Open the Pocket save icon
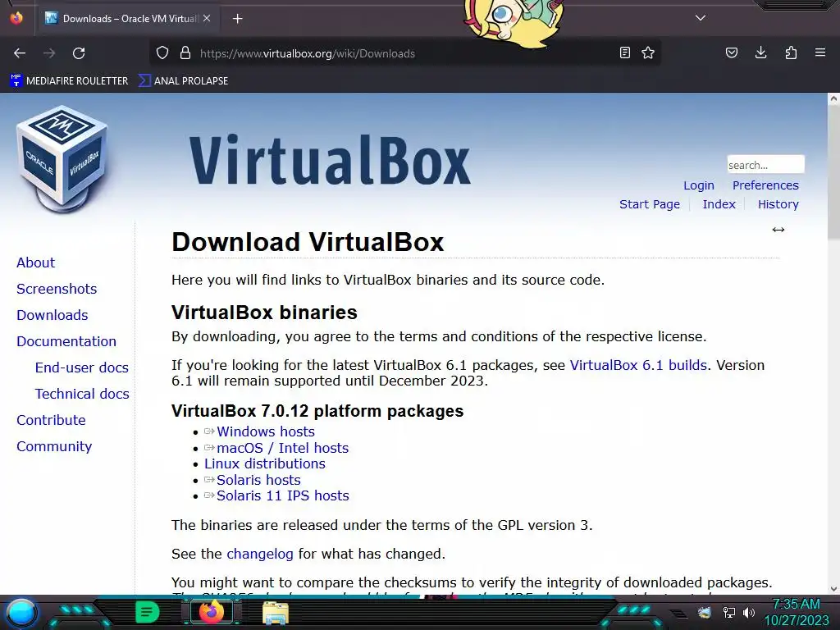Viewport: 840px width, 630px height. pos(731,52)
